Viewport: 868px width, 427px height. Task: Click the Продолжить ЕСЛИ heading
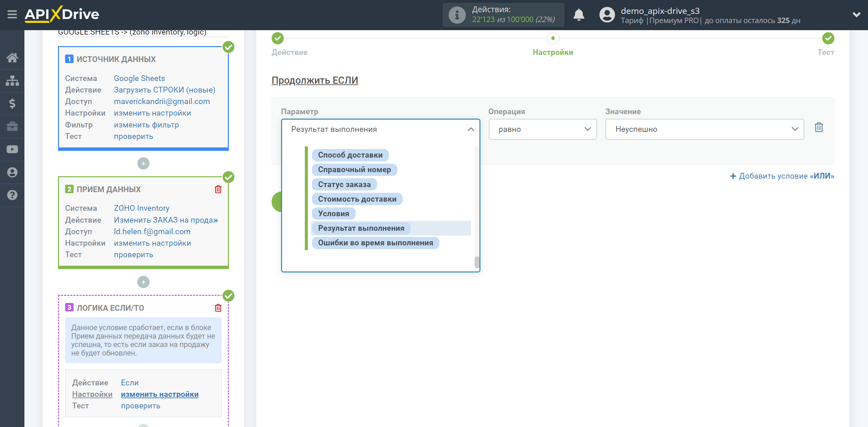tap(315, 80)
